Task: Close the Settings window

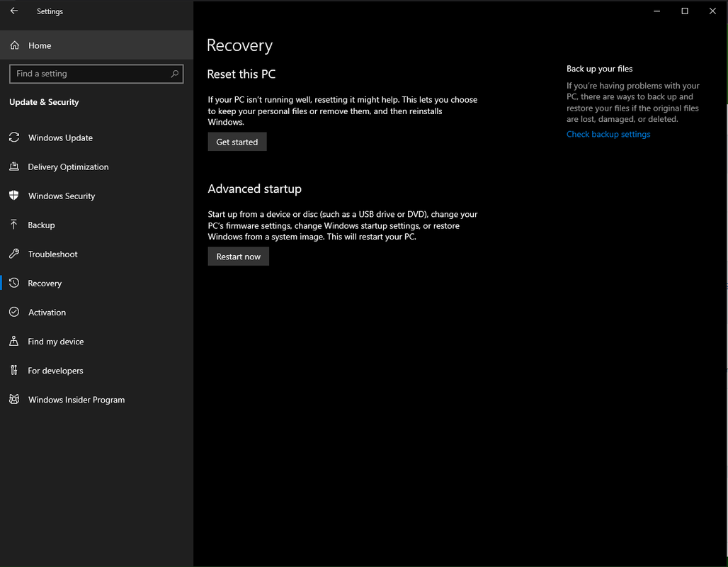Action: 712,11
